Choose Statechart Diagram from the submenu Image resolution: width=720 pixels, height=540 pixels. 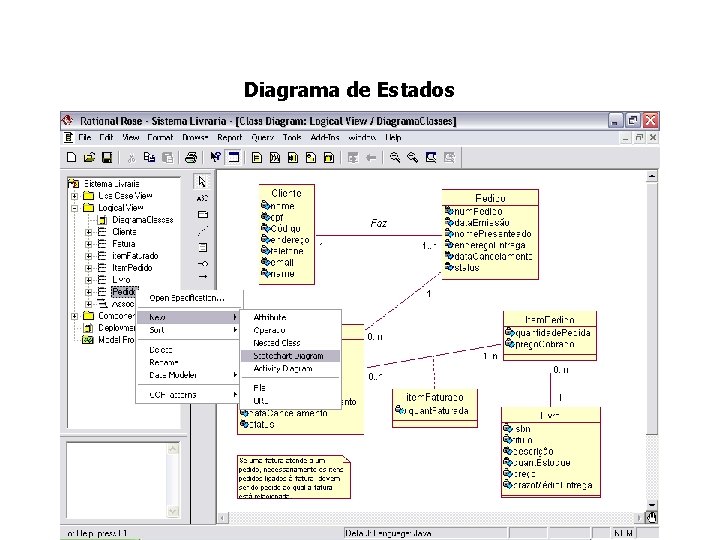coord(290,356)
